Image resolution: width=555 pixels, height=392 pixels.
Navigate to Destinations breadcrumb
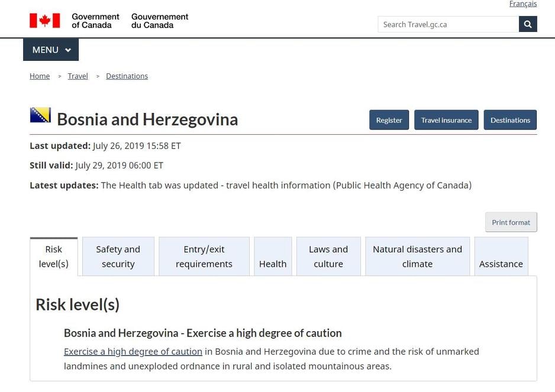coord(127,76)
